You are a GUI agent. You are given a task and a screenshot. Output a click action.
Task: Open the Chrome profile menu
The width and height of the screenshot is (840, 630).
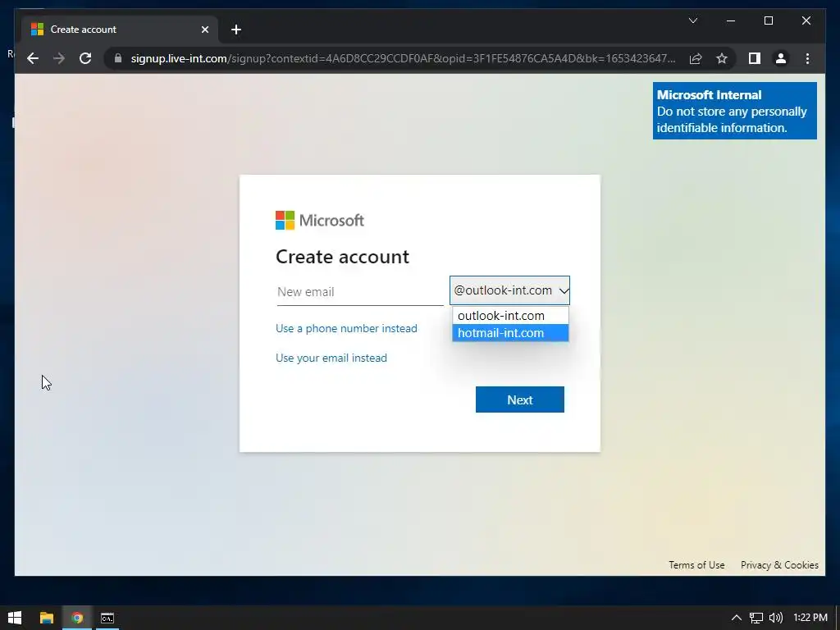tap(781, 58)
